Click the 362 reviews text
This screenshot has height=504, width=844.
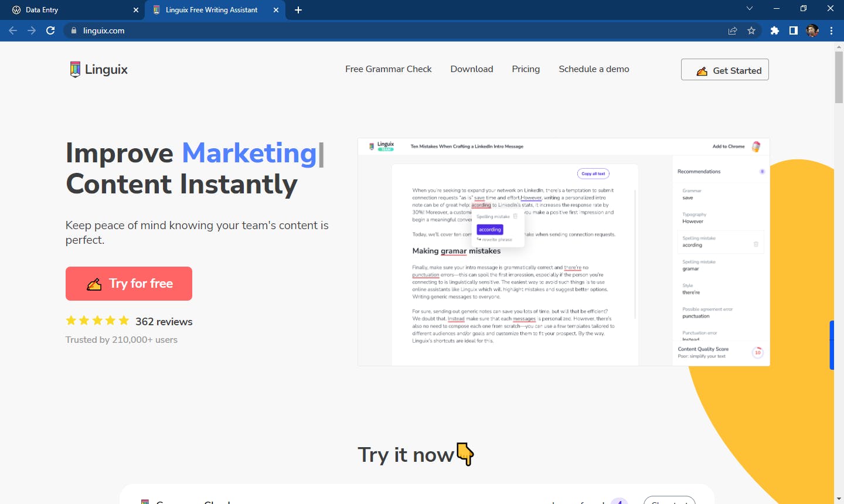point(164,322)
